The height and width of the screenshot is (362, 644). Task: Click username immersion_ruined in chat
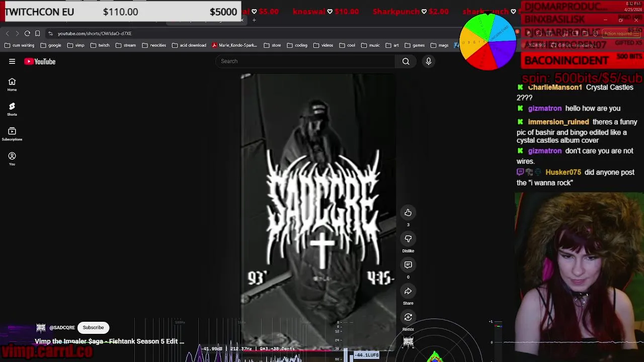pyautogui.click(x=558, y=122)
